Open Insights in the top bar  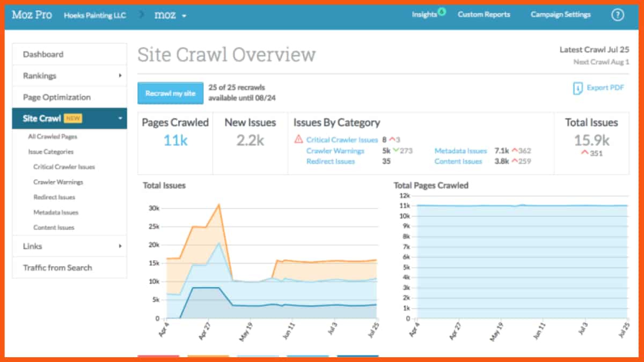point(424,15)
